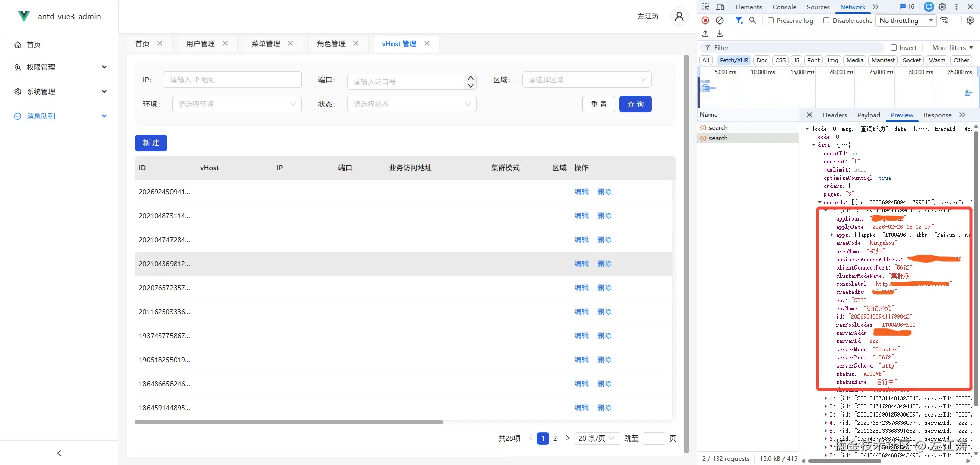Click 删除 for row 202104873114...
The width and height of the screenshot is (980, 465).
(x=604, y=216)
